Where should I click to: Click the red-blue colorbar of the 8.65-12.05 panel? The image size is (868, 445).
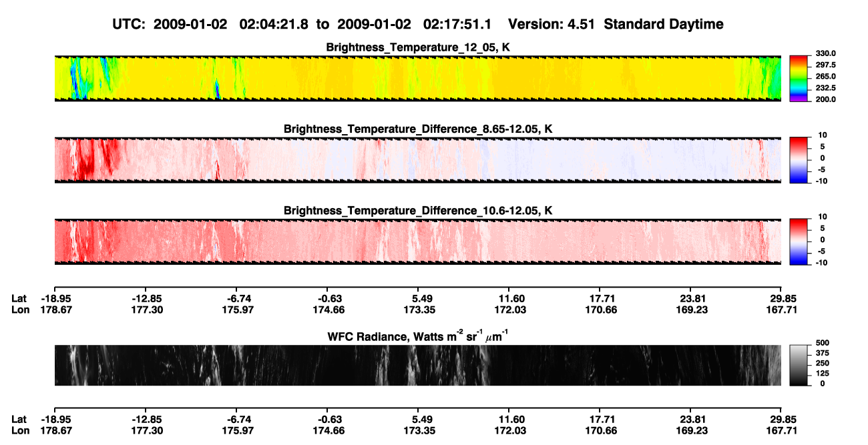799,159
